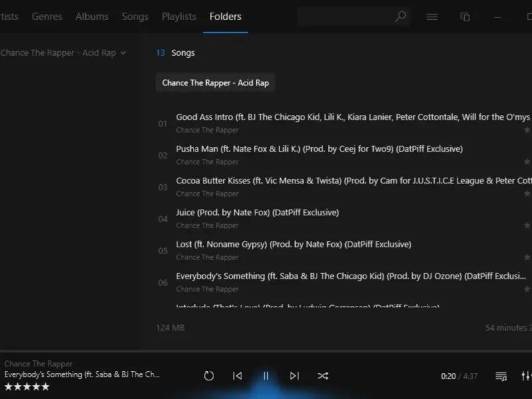Skip to the previous track
This screenshot has height=399, width=532.
pyautogui.click(x=237, y=376)
